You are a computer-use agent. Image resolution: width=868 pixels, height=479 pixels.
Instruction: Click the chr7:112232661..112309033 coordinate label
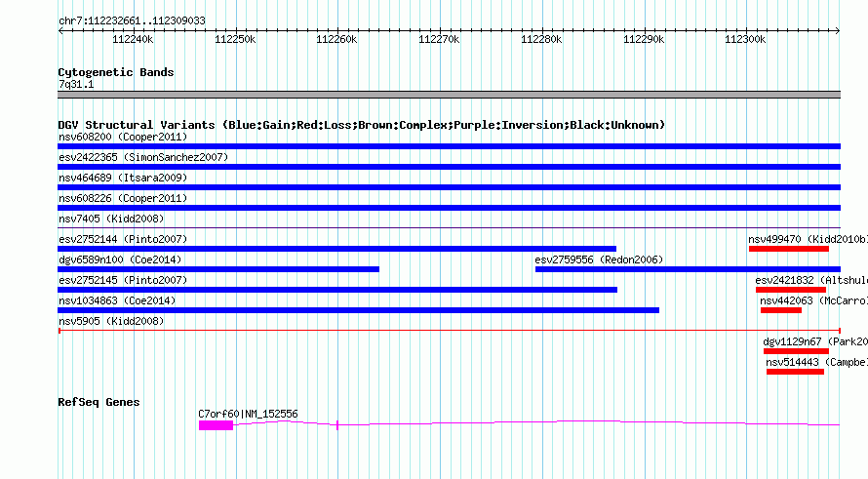132,20
